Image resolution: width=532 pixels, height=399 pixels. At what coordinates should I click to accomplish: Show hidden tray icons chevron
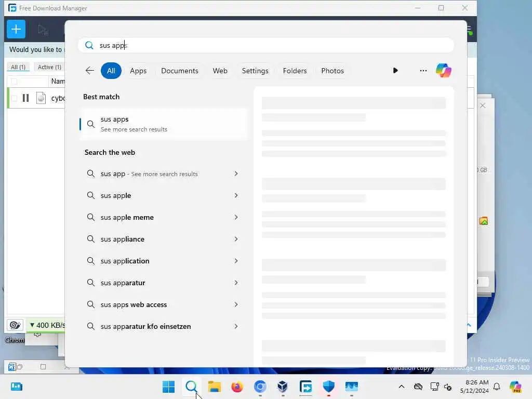(x=402, y=387)
